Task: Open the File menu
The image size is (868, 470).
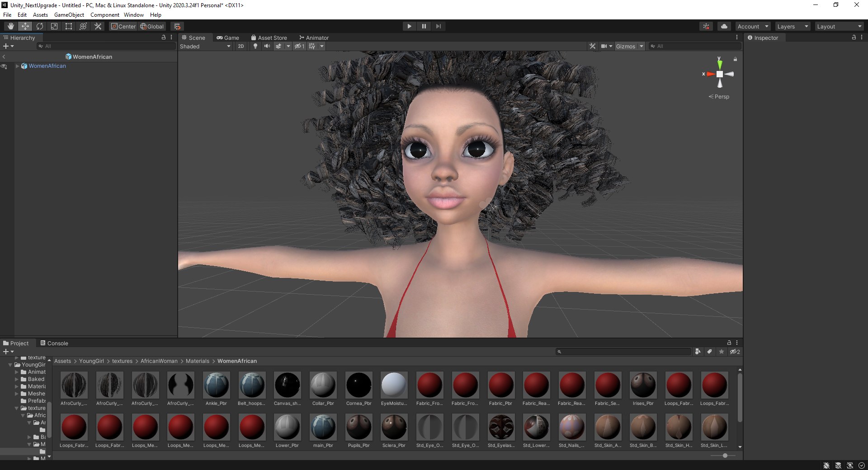Action: [7, 15]
